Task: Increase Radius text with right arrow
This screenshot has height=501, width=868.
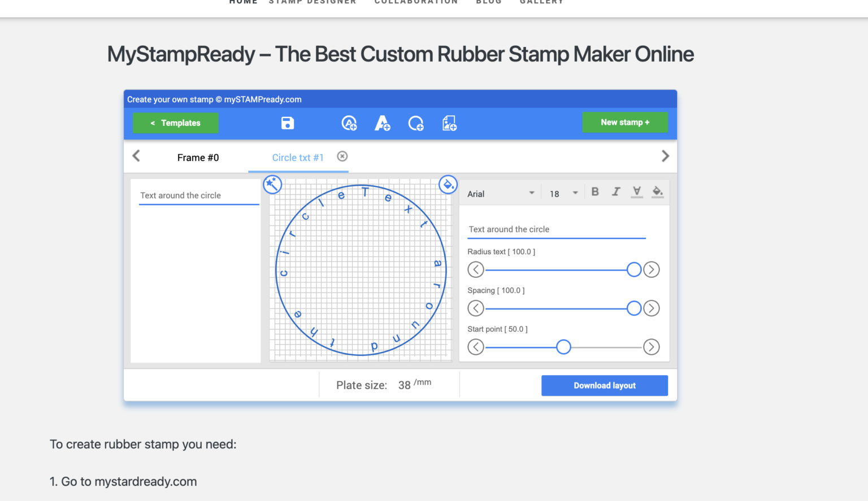Action: pyautogui.click(x=652, y=269)
